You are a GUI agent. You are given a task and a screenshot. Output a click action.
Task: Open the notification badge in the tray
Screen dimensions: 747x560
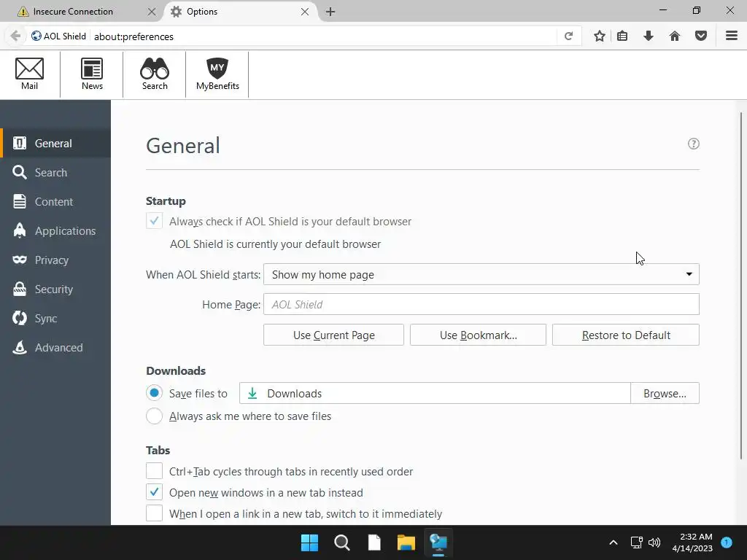(x=727, y=542)
